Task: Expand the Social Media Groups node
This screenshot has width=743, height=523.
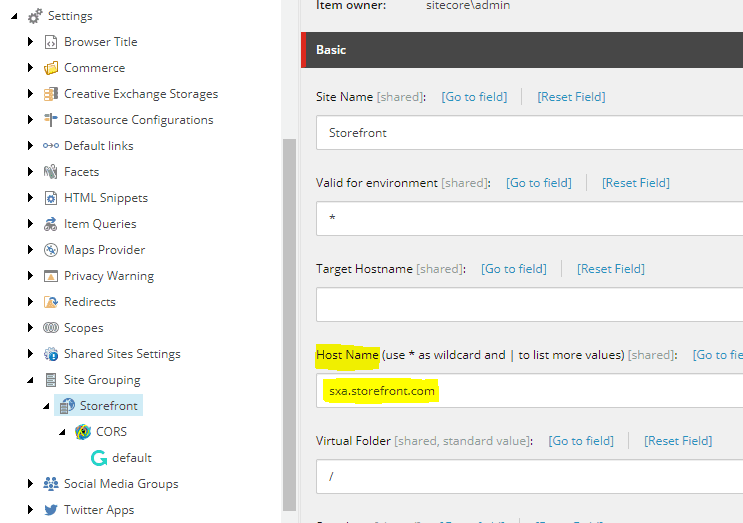Action: point(30,484)
